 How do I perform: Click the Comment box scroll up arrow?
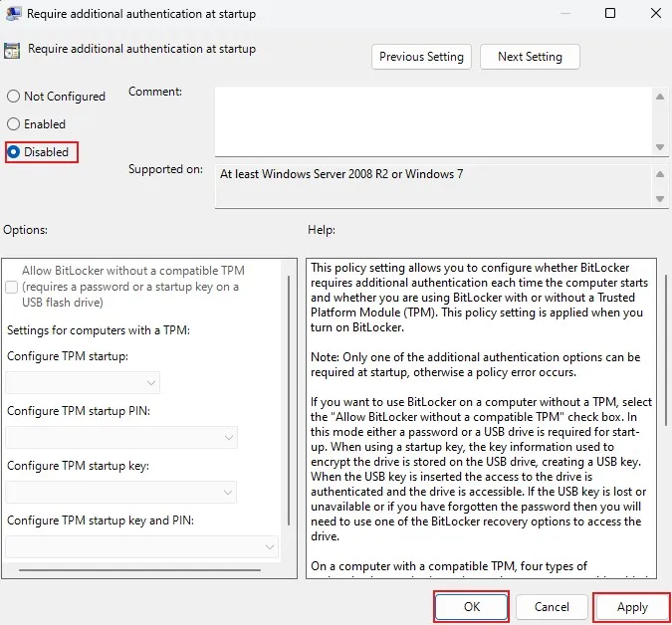660,97
